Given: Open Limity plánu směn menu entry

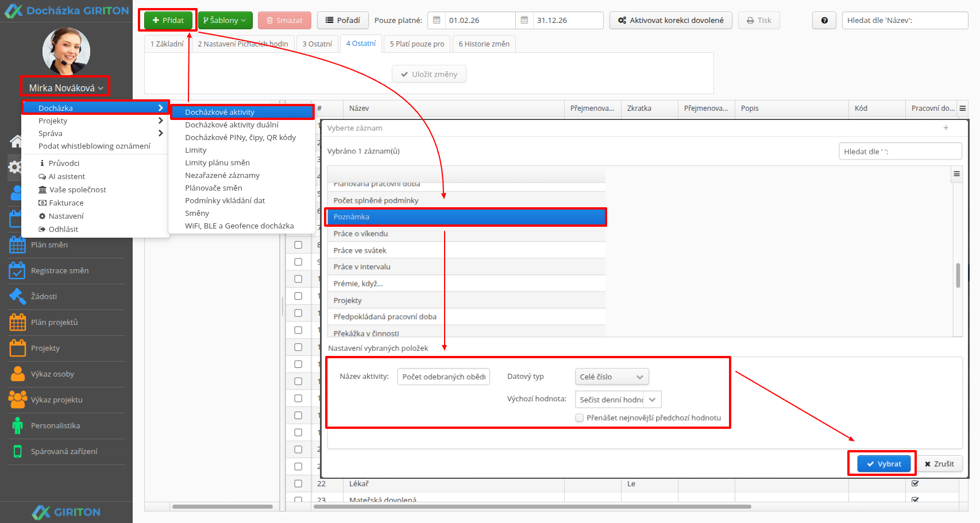Looking at the screenshot, I should [x=217, y=162].
